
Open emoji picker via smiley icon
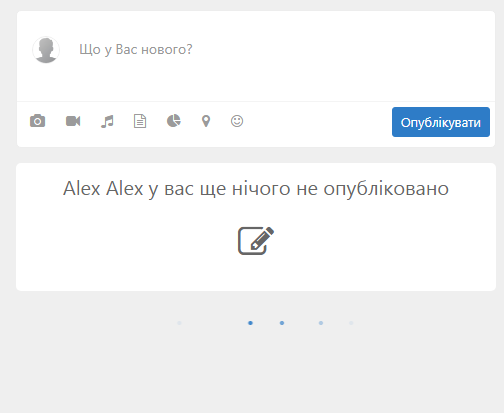tap(237, 121)
